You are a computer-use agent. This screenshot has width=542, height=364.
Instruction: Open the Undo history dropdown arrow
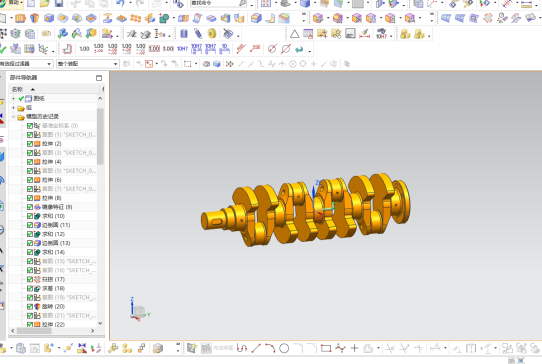[130, 3]
